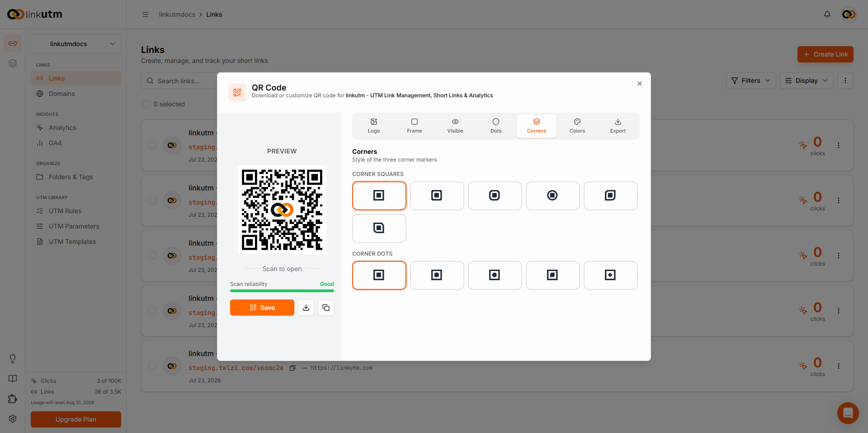Switch to the Dots tab
868x433 pixels.
tap(496, 126)
